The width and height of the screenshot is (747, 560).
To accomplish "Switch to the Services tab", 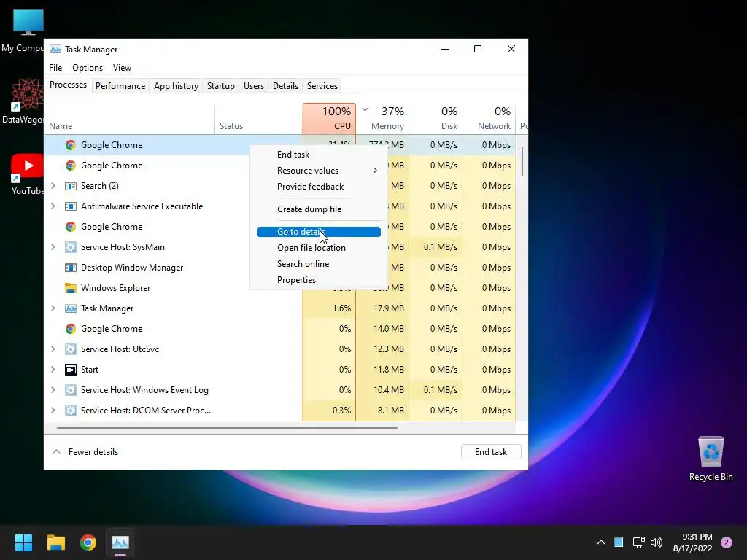I will 322,86.
